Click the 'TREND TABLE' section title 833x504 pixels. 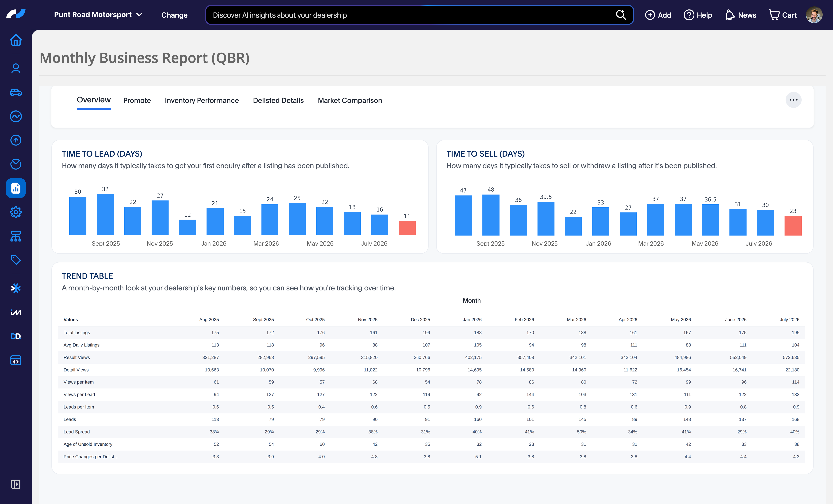click(87, 276)
